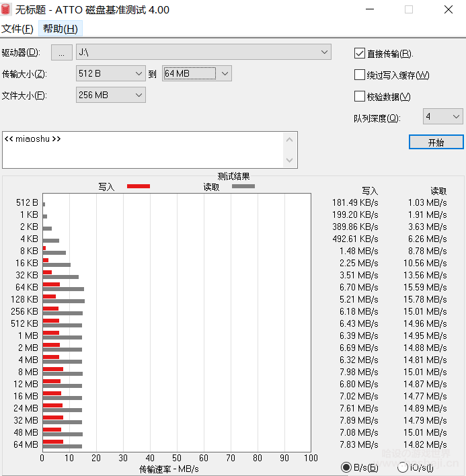Click the 传输速率 - MB/s axis label
The image size is (466, 476).
click(169, 469)
